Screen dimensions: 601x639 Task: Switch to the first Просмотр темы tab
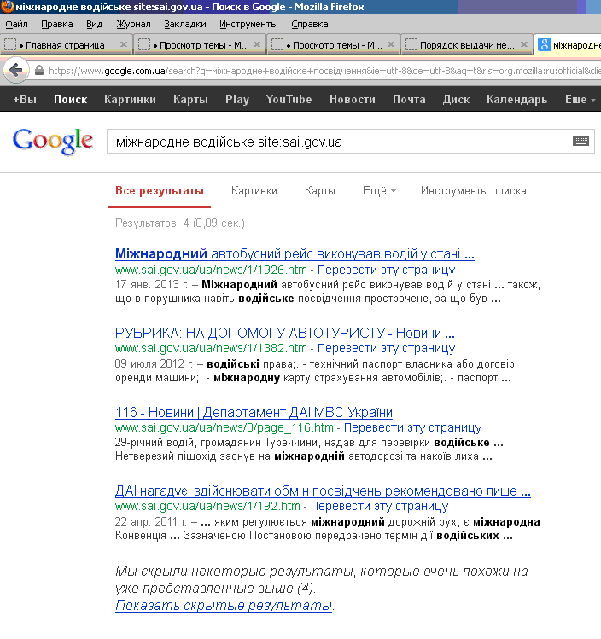click(200, 45)
